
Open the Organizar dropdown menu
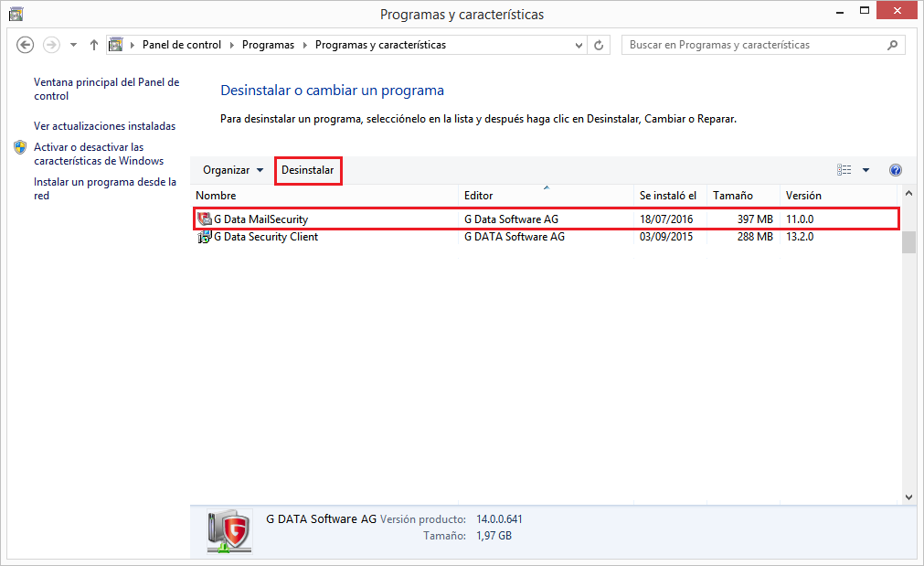(232, 170)
